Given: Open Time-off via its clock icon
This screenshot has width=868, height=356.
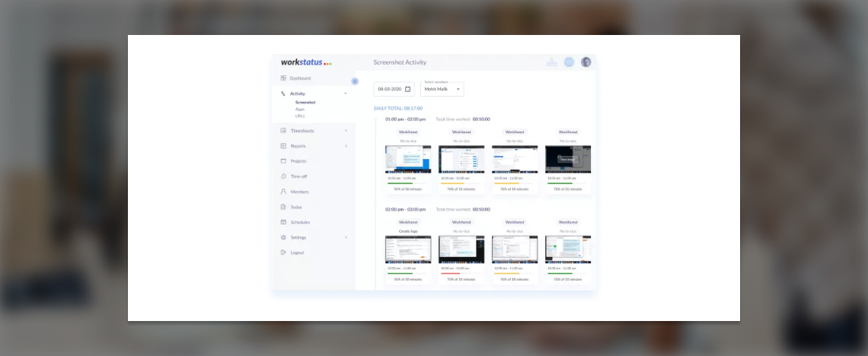Looking at the screenshot, I should 283,176.
